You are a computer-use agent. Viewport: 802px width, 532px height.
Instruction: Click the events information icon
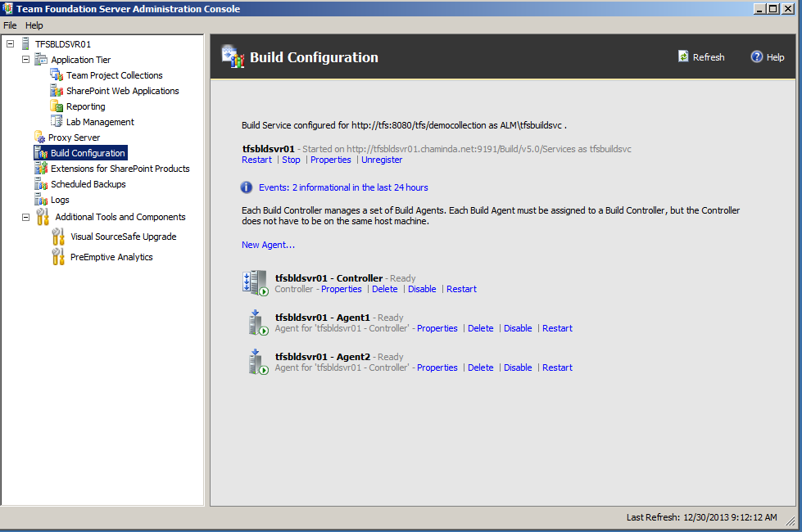(247, 187)
